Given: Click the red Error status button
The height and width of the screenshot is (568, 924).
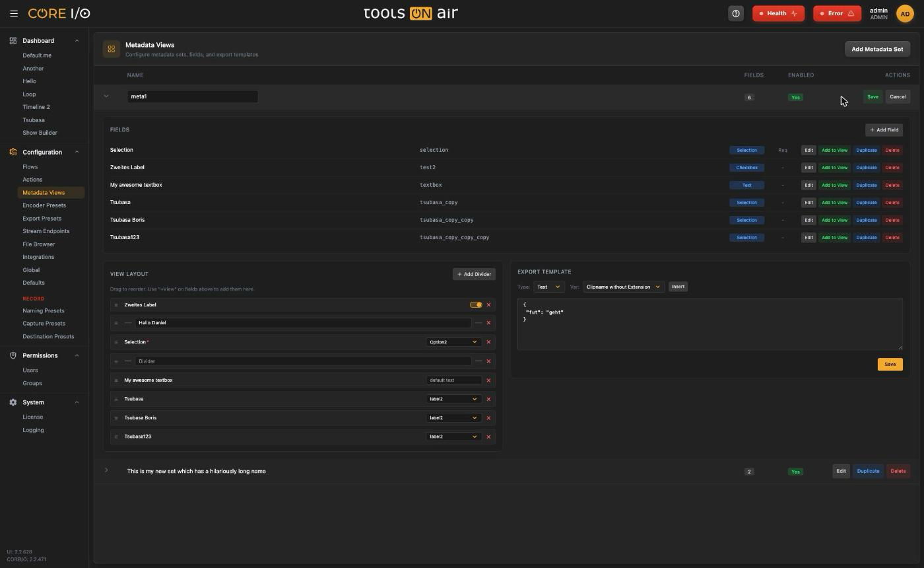Looking at the screenshot, I should (837, 13).
